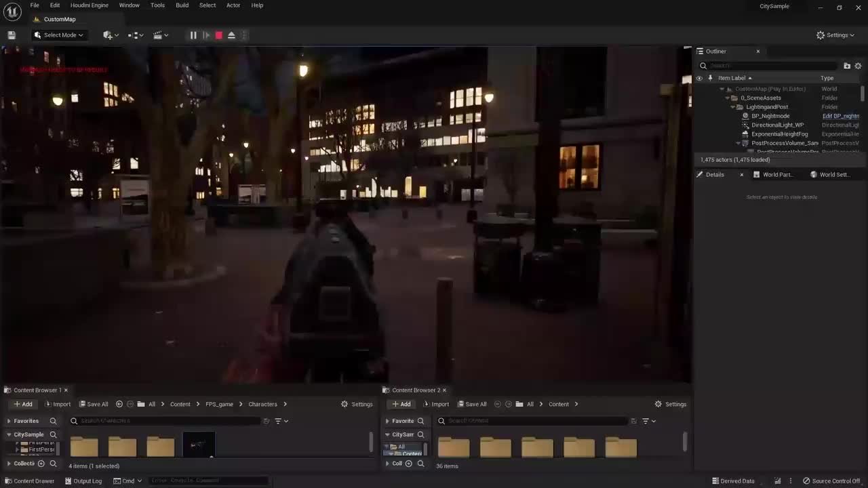Viewport: 868px width, 488px height.
Task: Click the Save current level icon
Action: coord(12,35)
